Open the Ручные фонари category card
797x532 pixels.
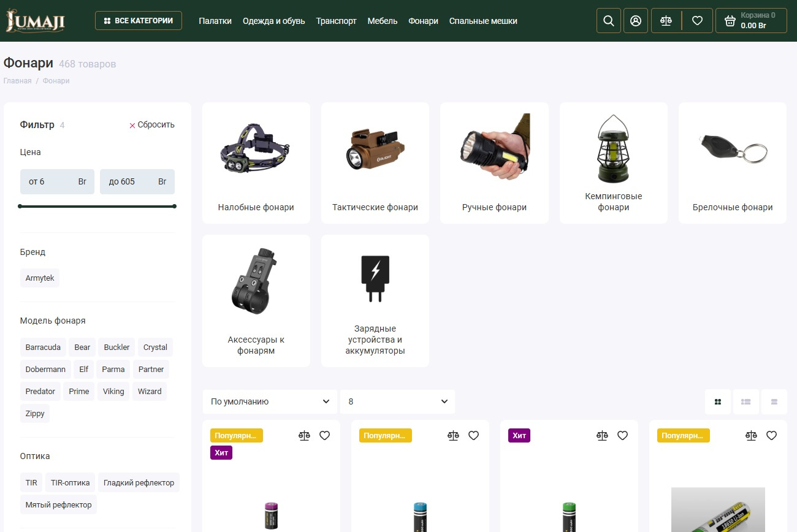coord(494,163)
